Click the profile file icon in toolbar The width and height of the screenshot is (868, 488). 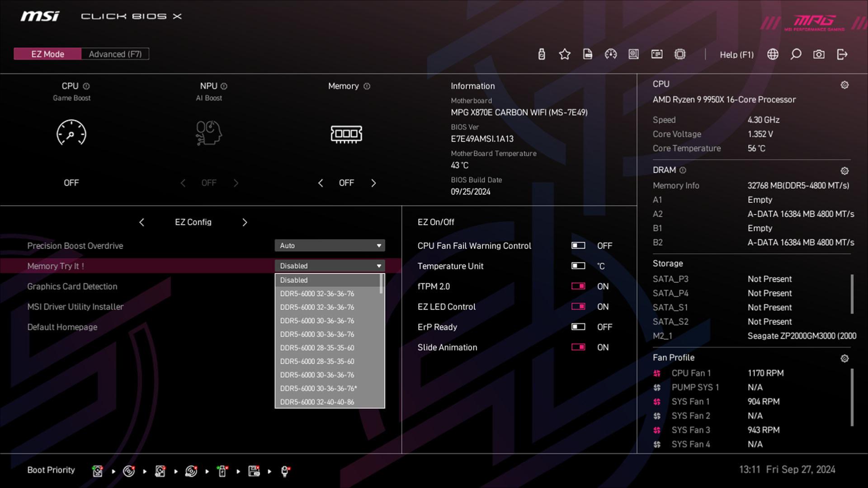point(588,54)
